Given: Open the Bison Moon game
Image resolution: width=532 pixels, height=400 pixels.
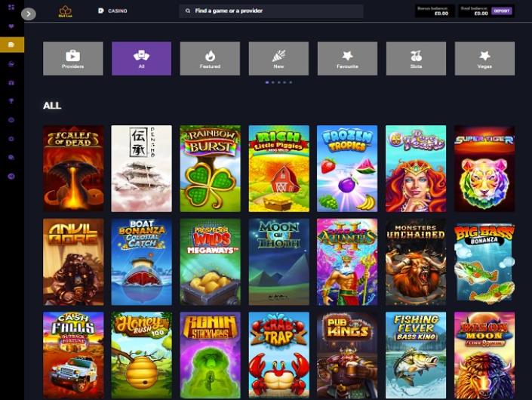Looking at the screenshot, I should pos(484,355).
